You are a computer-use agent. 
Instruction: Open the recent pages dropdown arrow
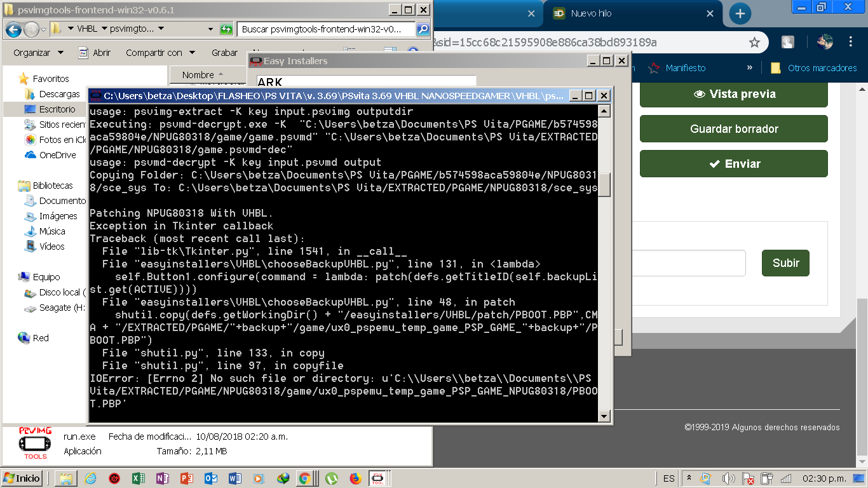[x=43, y=30]
